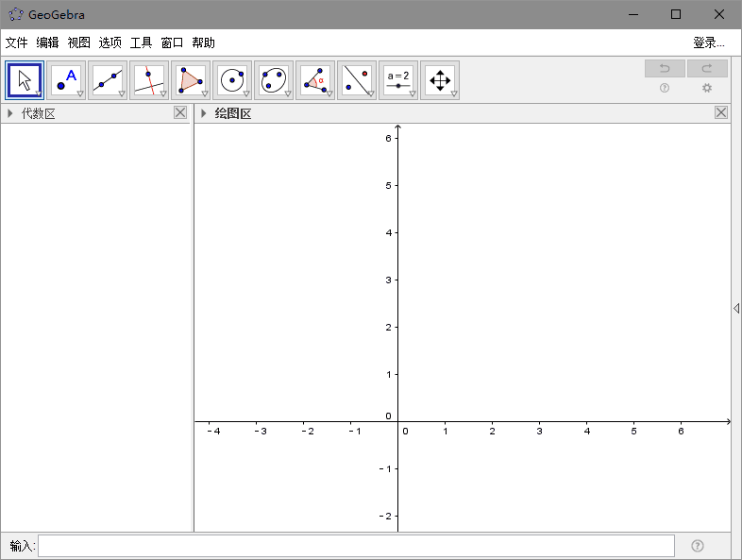Choose the Line through two points tool
This screenshot has height=560, width=742.
click(109, 80)
